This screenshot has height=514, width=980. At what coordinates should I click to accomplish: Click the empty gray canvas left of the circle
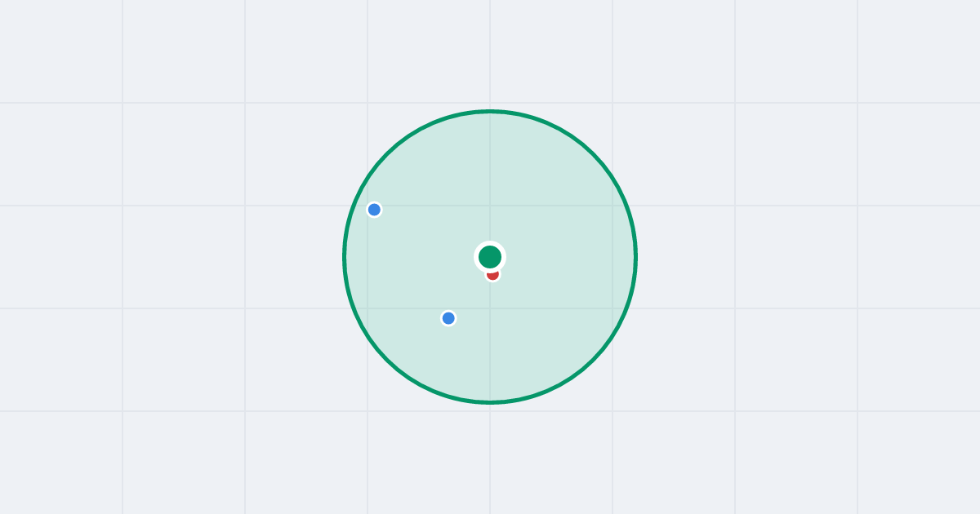pos(180,257)
